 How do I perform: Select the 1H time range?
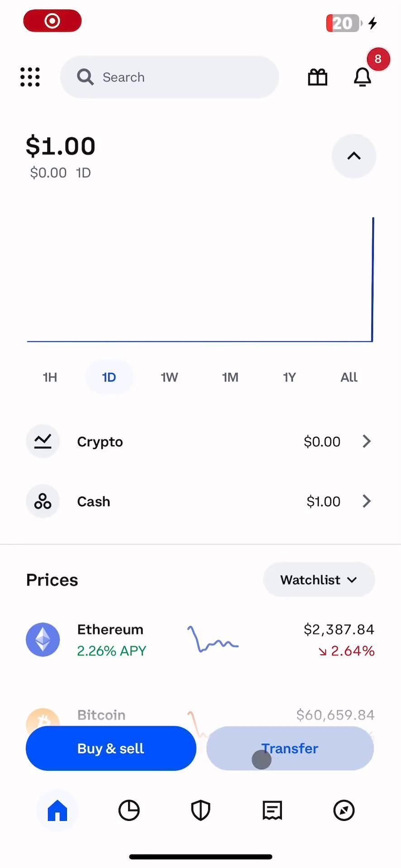[x=50, y=377]
